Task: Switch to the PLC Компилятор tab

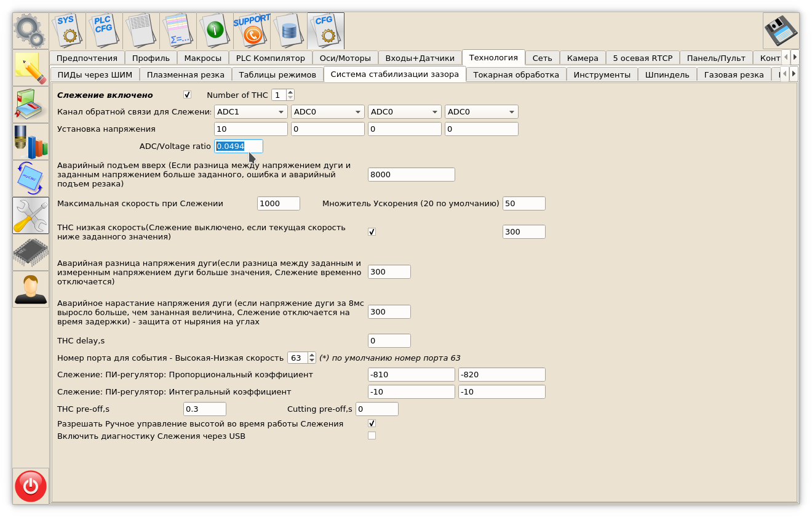Action: click(x=271, y=58)
